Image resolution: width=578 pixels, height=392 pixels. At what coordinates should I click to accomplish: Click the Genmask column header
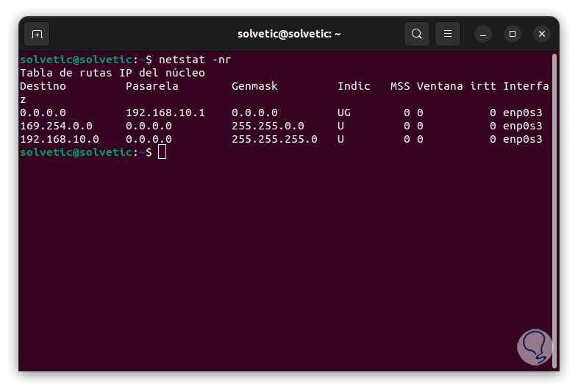click(254, 86)
